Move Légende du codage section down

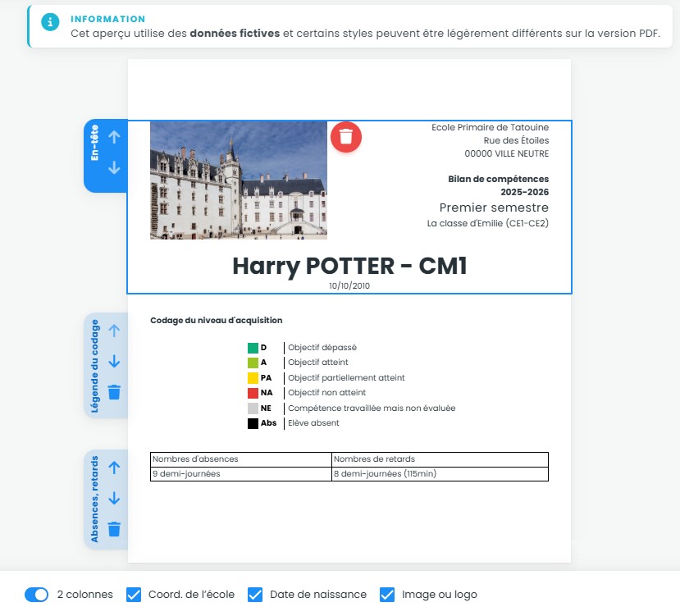(114, 361)
